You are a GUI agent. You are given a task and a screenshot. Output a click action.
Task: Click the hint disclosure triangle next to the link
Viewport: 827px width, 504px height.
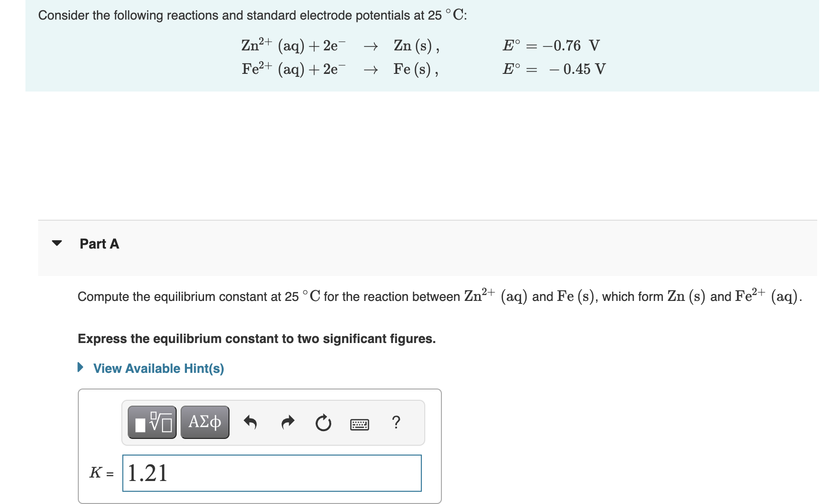point(80,367)
